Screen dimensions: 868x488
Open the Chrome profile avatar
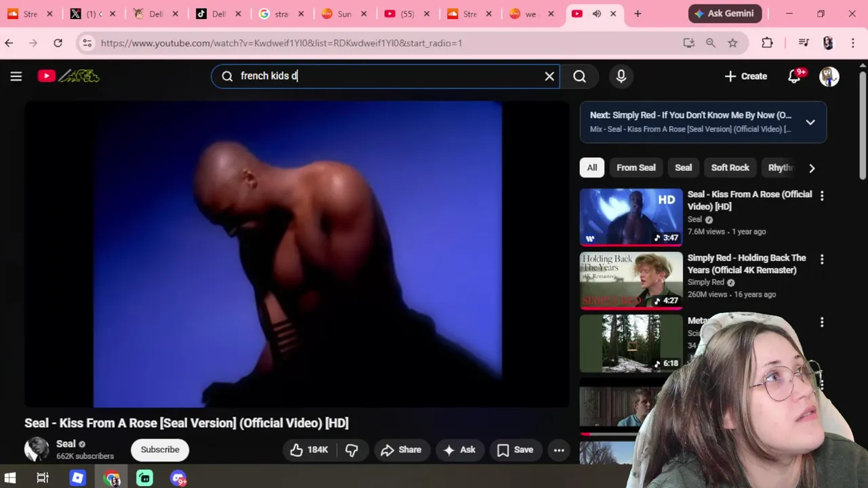coord(828,43)
